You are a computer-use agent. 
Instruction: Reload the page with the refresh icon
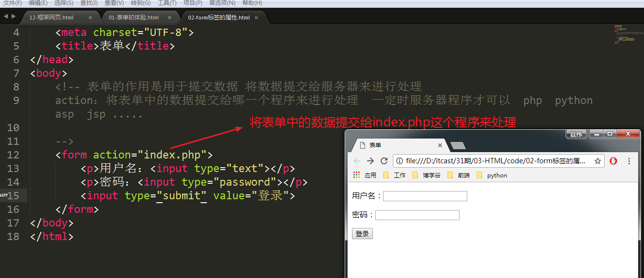pos(384,161)
